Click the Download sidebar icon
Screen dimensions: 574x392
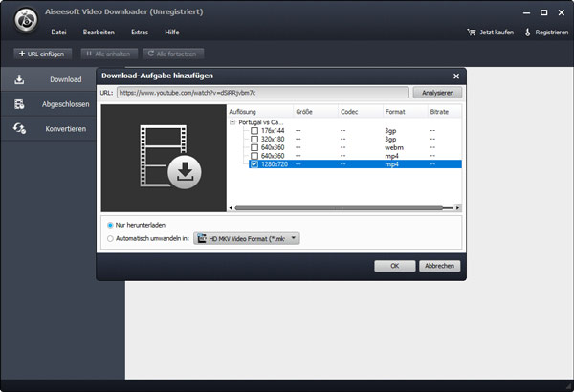[x=19, y=79]
